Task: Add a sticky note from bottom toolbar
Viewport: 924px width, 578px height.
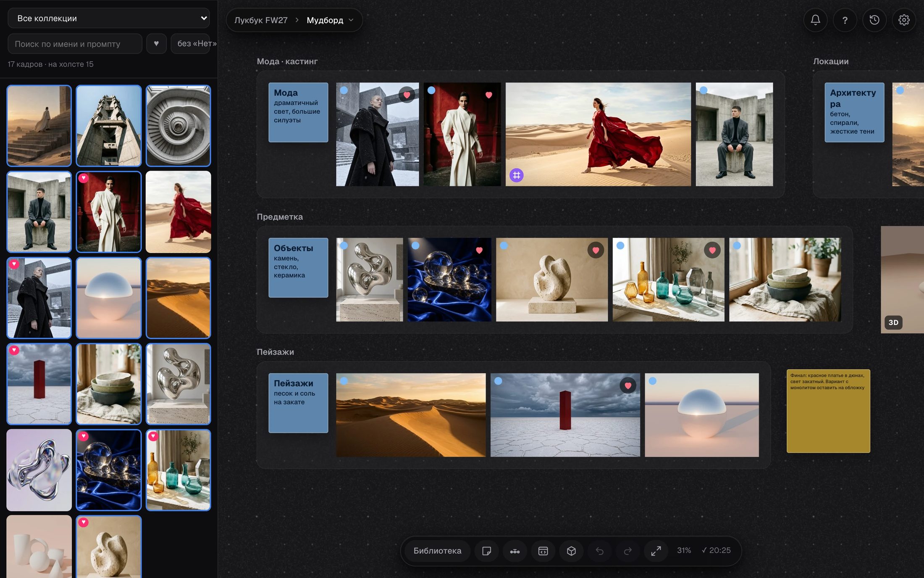Action: click(x=486, y=551)
